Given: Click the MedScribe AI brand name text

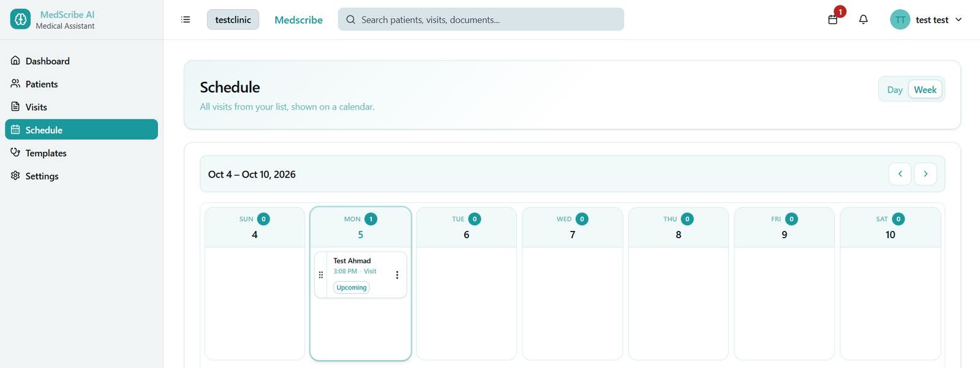Looking at the screenshot, I should coord(67,15).
